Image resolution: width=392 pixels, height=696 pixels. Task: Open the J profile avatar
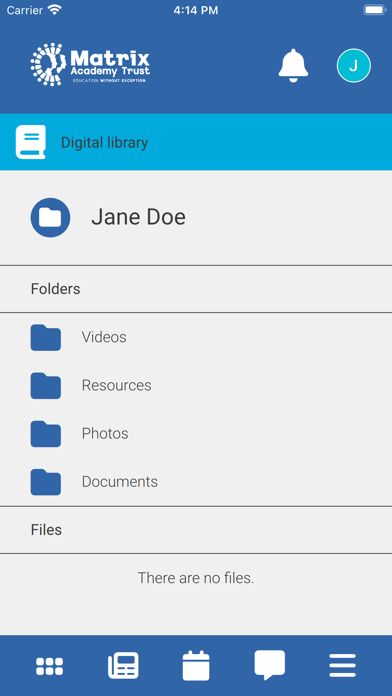point(353,66)
